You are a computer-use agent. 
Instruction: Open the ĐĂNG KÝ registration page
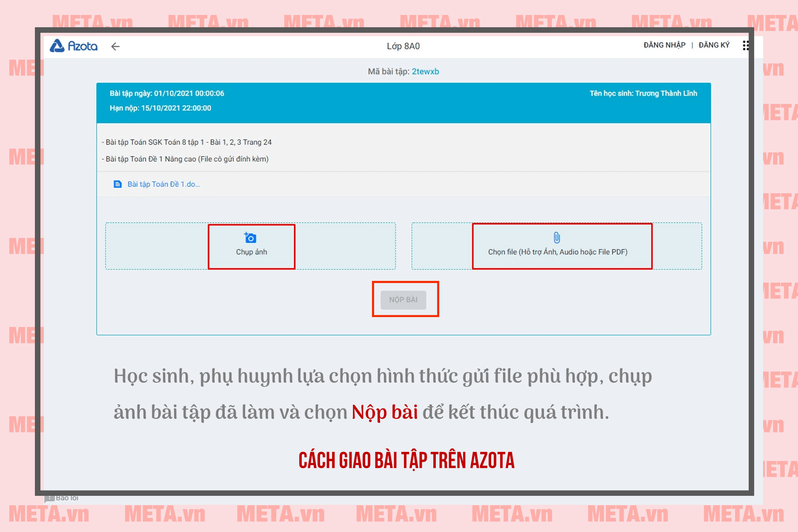tap(714, 45)
